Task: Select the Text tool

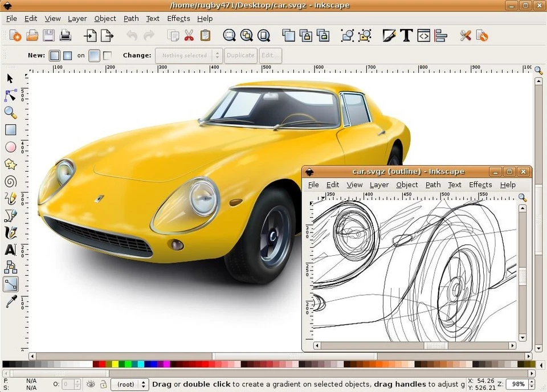Action: [x=10, y=250]
